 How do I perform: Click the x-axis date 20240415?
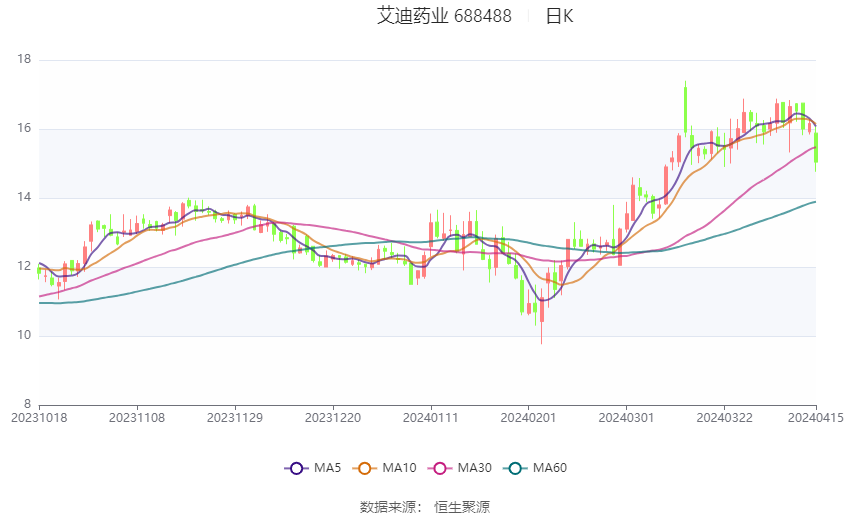tap(815, 418)
